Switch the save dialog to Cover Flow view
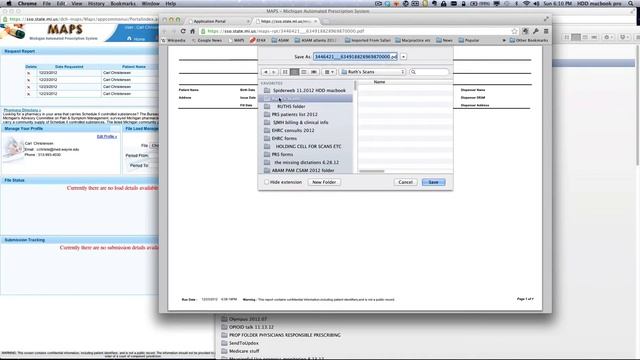The width and height of the screenshot is (640, 360). 313,72
